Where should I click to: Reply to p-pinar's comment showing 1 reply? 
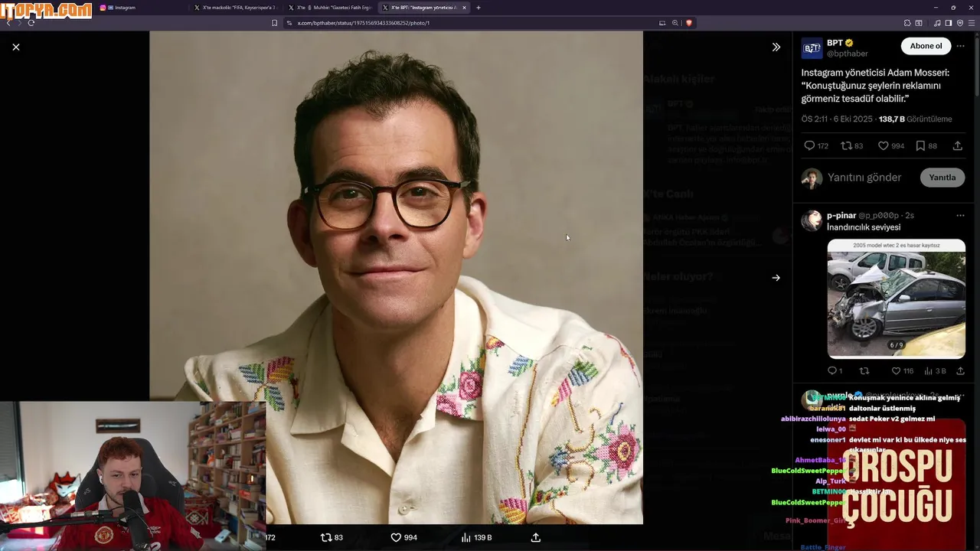pyautogui.click(x=835, y=371)
